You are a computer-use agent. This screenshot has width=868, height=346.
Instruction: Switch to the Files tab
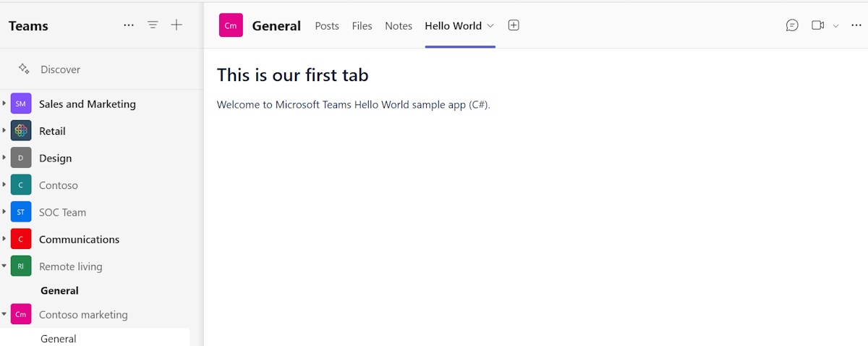(x=362, y=25)
